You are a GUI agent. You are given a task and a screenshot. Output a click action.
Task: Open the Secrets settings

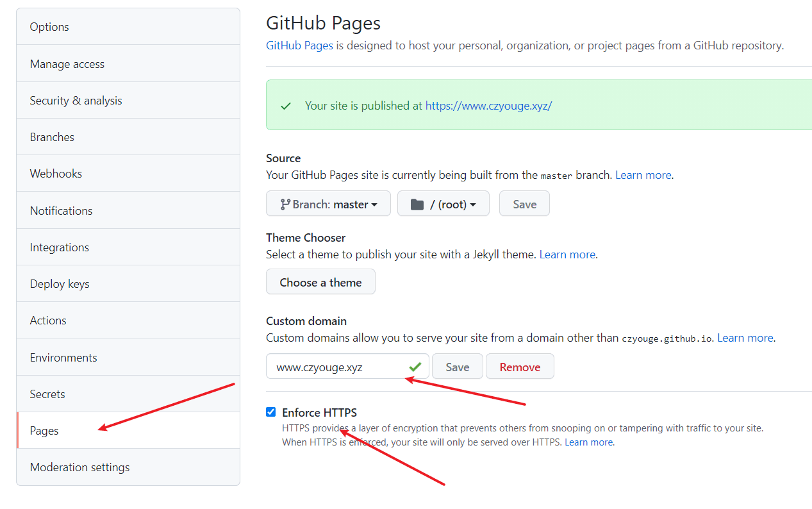(x=128, y=394)
